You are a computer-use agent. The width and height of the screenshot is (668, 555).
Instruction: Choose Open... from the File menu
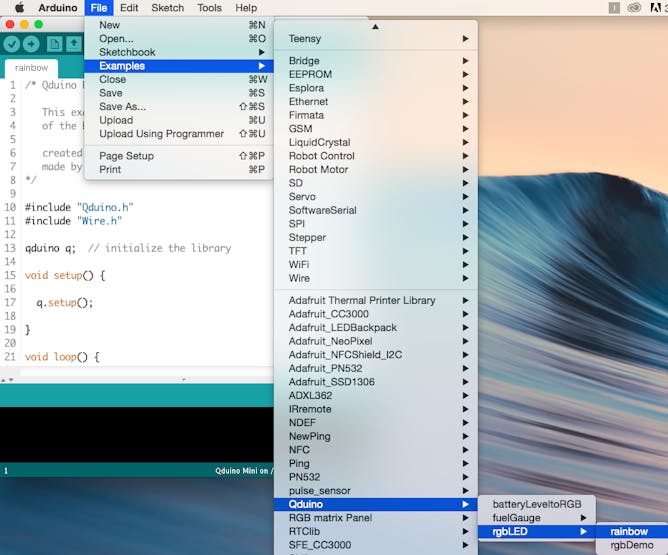click(179, 39)
